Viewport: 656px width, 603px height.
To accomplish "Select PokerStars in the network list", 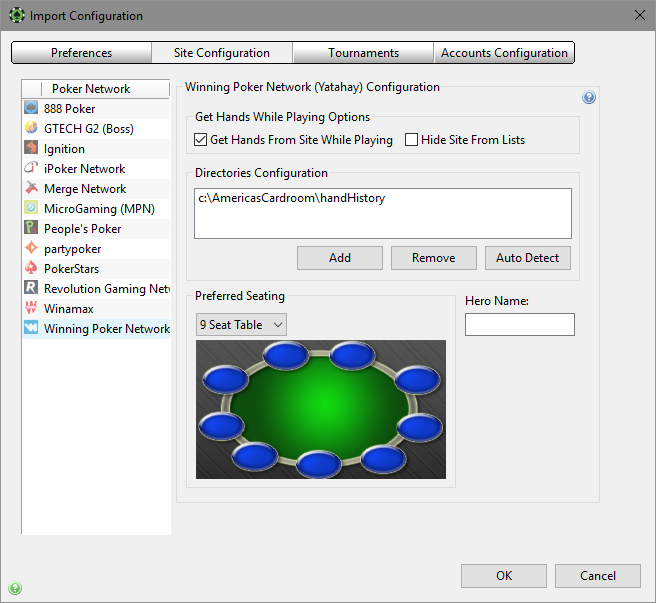I will (96, 269).
